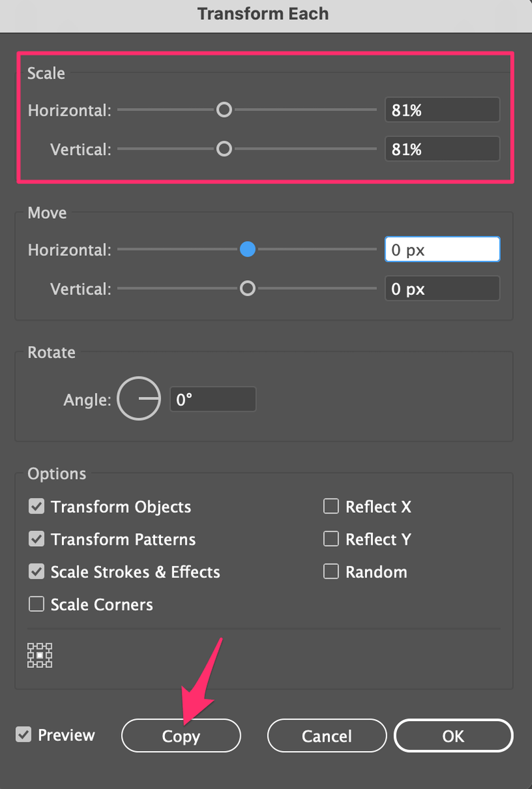
Task: Turn on Random transformation
Action: click(x=331, y=571)
